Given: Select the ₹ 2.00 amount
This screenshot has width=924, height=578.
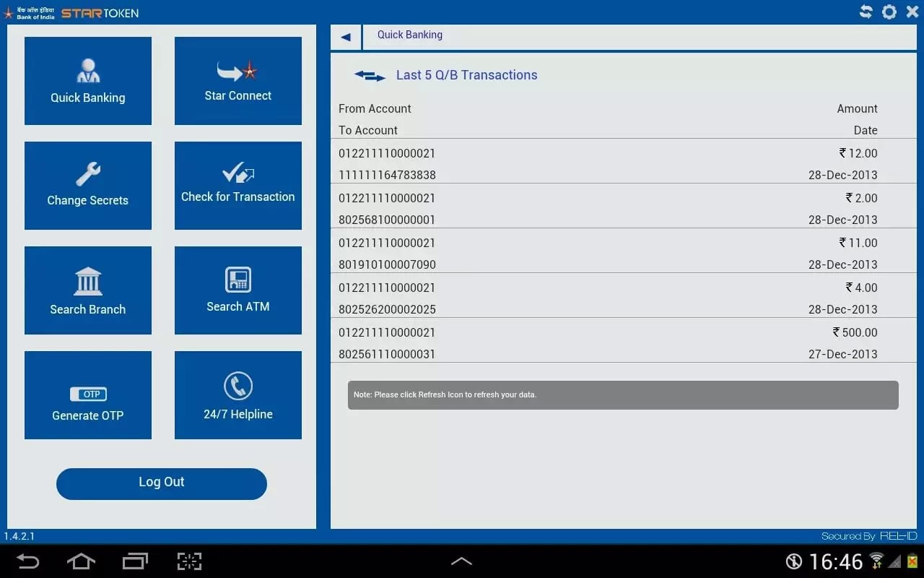Looking at the screenshot, I should [x=862, y=198].
